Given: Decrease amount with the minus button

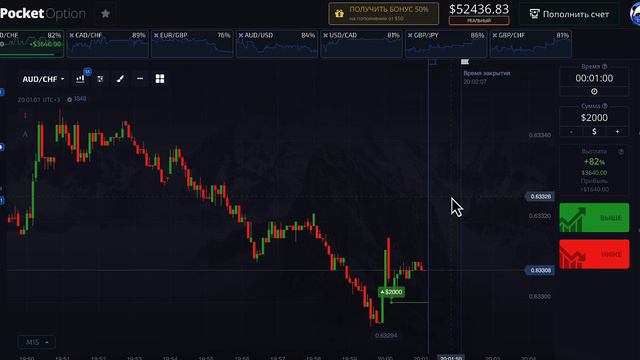Looking at the screenshot, I should tap(571, 132).
